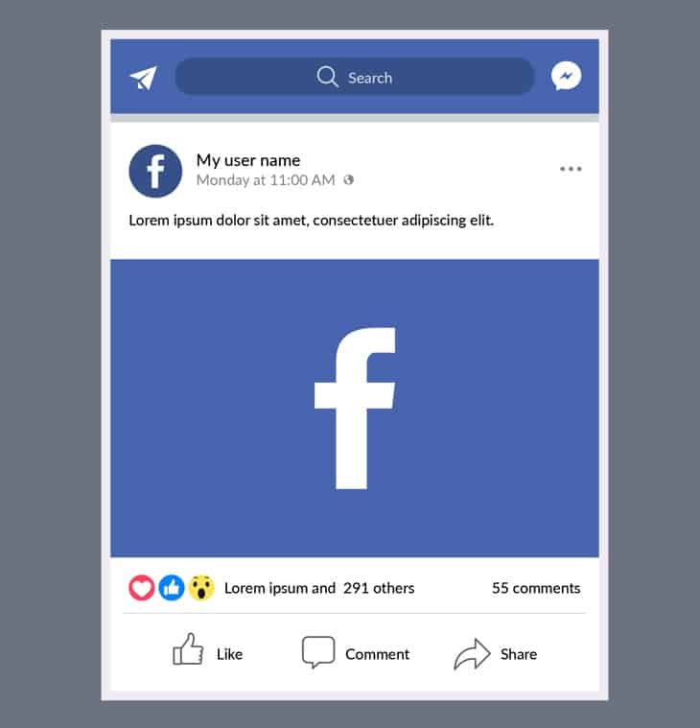Click into the Search field
Viewport: 700px width, 728px height.
[x=355, y=77]
